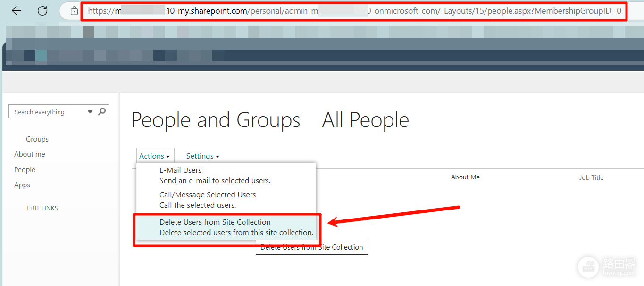Reload the page with the refresh icon
644x286 pixels.
(42, 11)
